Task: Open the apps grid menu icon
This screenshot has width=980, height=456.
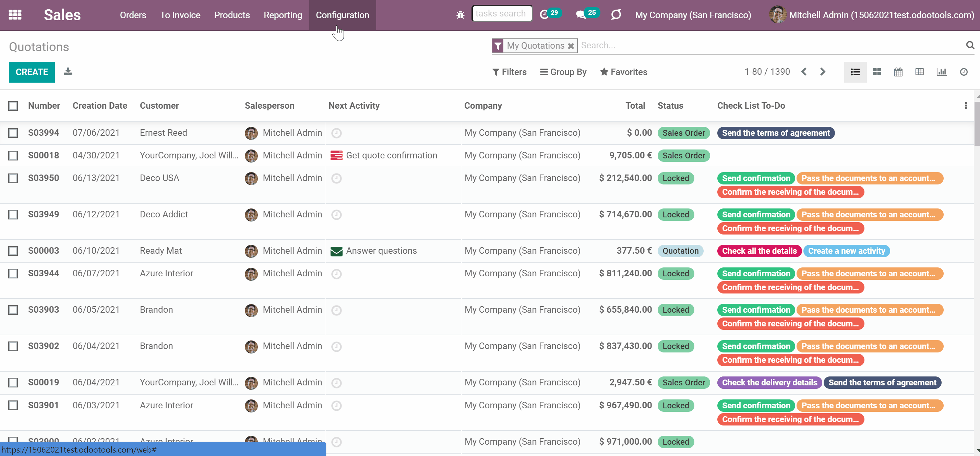Action: tap(15, 15)
